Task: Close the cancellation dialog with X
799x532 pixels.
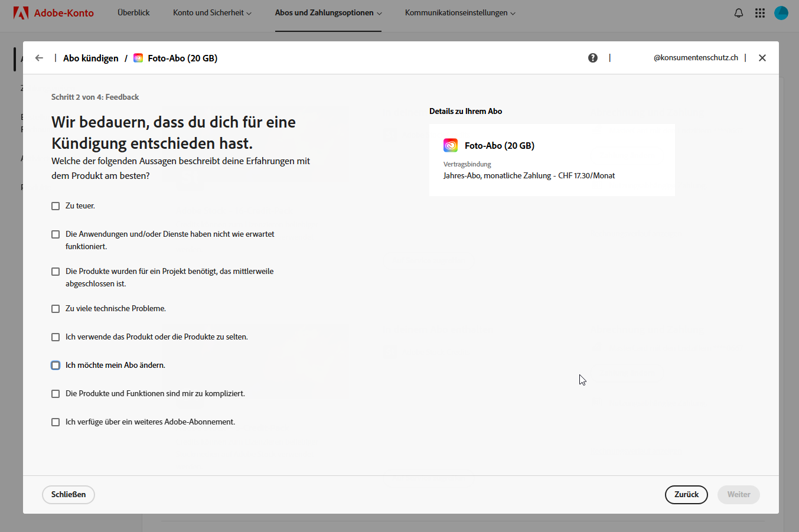Action: click(762, 58)
